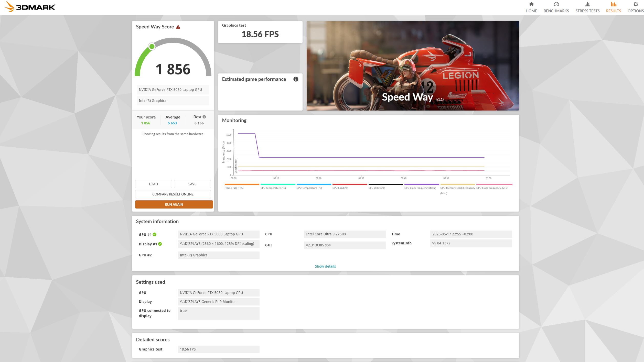The image size is (644, 362).
Task: Click Your score value 1 856
Action: click(x=146, y=123)
